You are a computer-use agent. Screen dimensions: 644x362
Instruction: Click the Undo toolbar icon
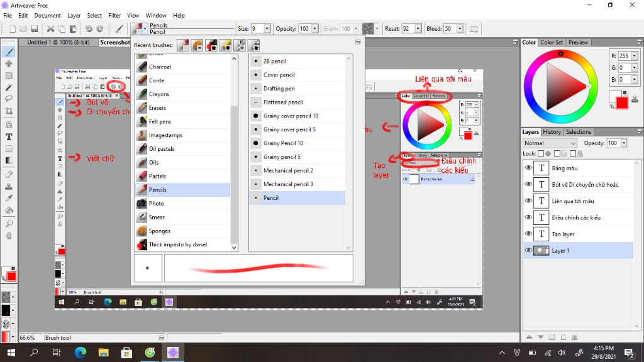(x=89, y=29)
